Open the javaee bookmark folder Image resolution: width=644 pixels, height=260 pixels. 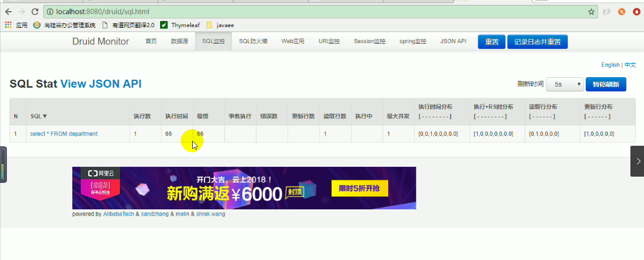pos(220,25)
